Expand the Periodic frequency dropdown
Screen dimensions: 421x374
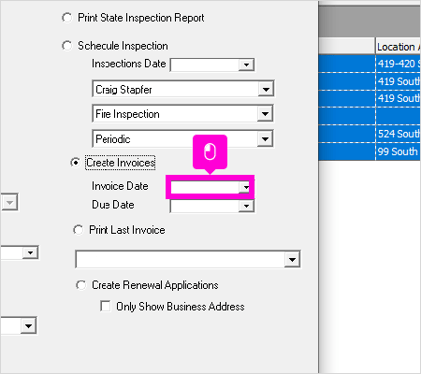(265, 139)
